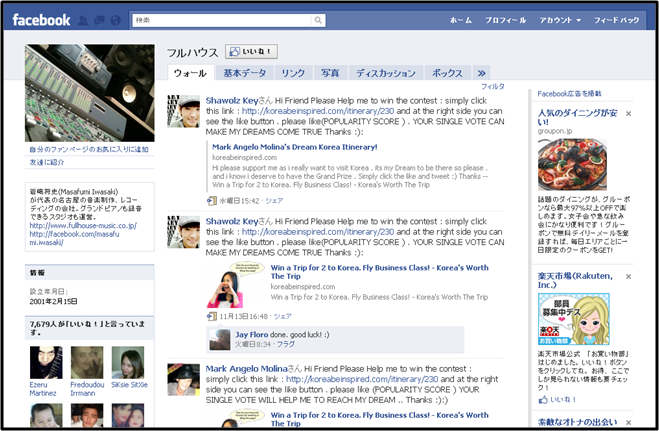Open 楽天市場(Rakuten, Inc.) ad title
The image size is (659, 431).
click(x=576, y=280)
